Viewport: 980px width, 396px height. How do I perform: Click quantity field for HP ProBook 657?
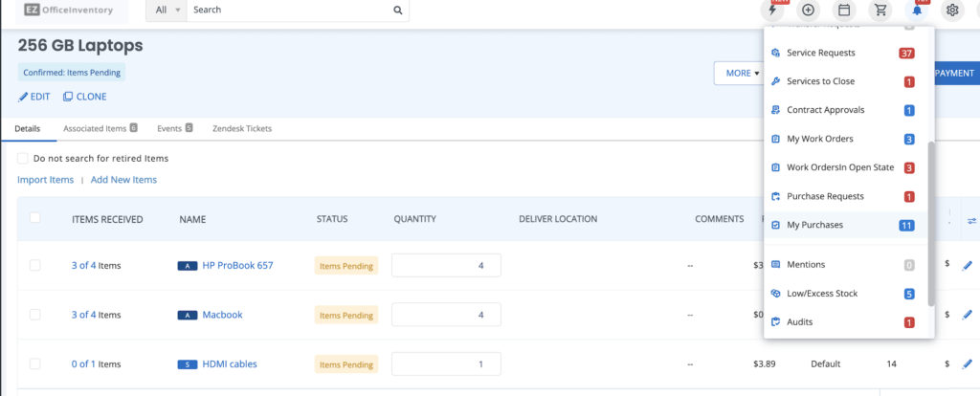point(446,266)
